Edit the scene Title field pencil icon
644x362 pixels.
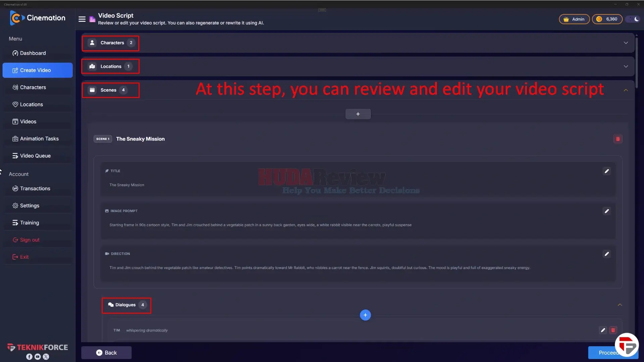click(x=606, y=171)
